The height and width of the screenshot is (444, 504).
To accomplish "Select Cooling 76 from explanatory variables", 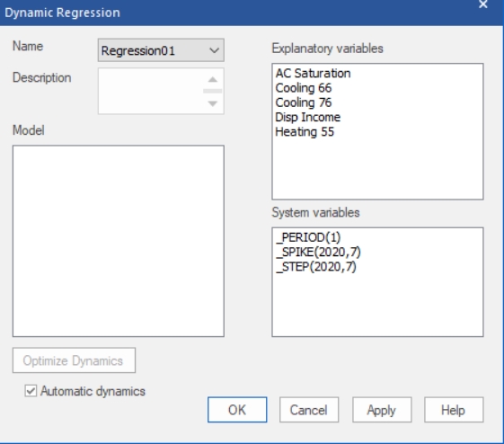I will pos(304,102).
